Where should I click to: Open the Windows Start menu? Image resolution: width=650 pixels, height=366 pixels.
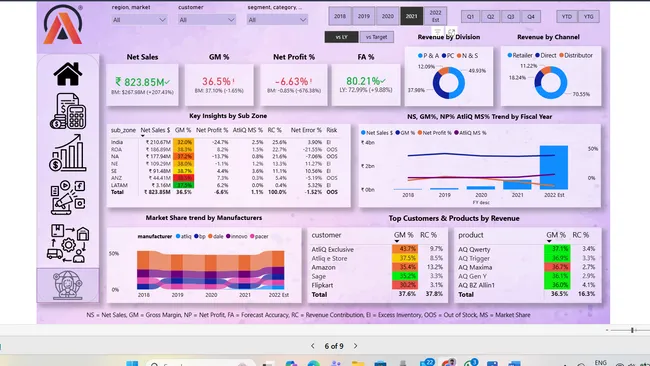(132, 364)
